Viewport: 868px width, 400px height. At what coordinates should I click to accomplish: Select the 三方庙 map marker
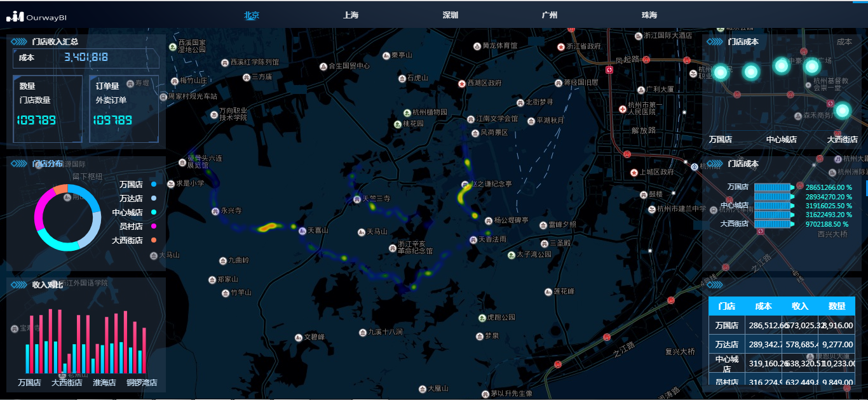click(247, 77)
